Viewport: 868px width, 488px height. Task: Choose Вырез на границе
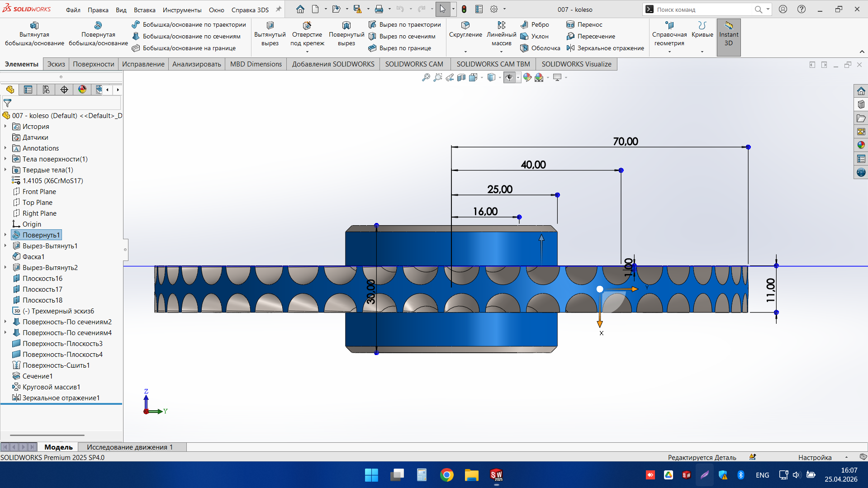tap(400, 48)
